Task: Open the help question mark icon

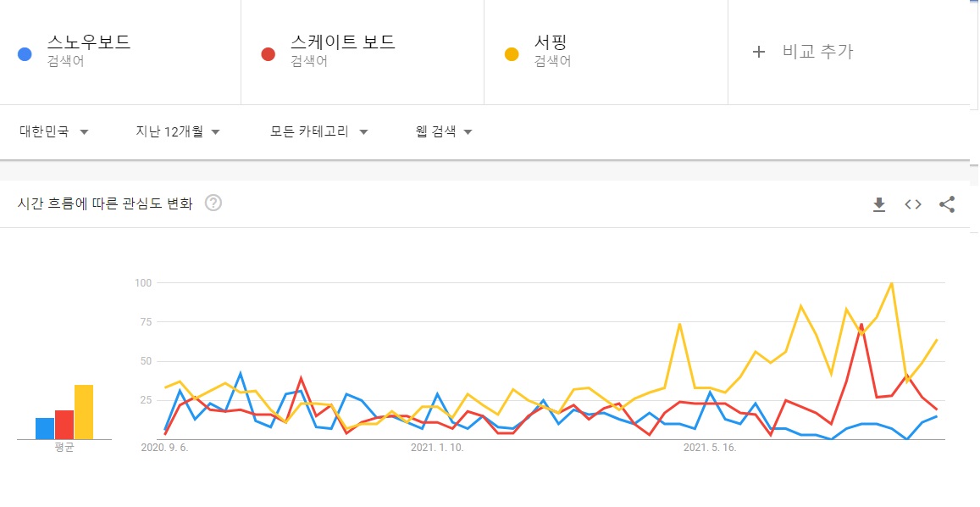Action: [213, 203]
